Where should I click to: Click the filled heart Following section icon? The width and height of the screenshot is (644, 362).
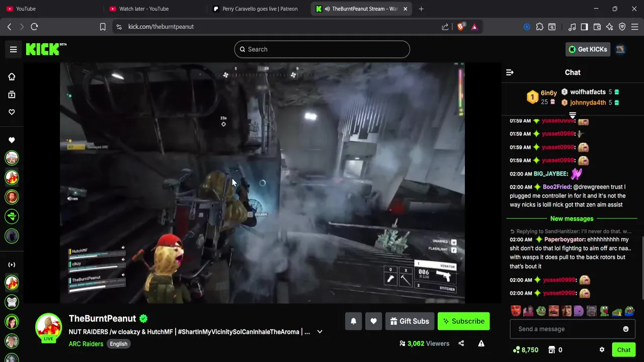click(x=12, y=140)
